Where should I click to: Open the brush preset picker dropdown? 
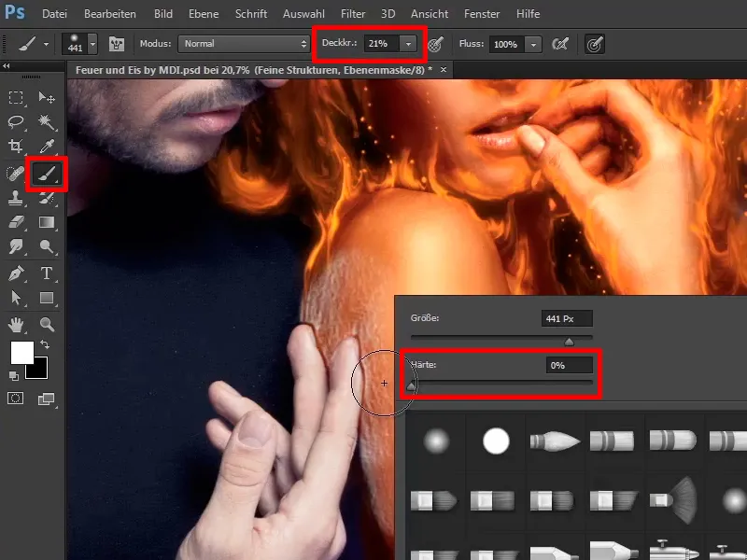tap(92, 44)
